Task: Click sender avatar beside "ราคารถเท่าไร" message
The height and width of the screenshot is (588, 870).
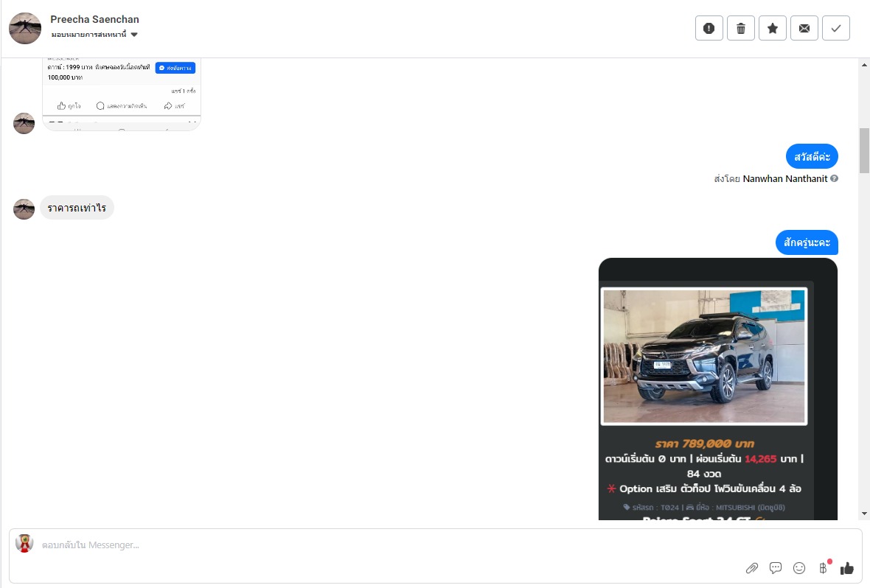Action: [24, 209]
